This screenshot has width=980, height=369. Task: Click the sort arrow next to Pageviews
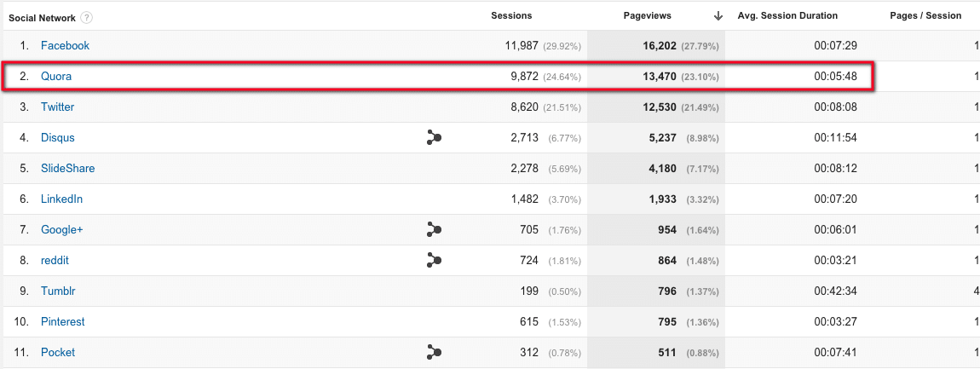[x=718, y=15]
